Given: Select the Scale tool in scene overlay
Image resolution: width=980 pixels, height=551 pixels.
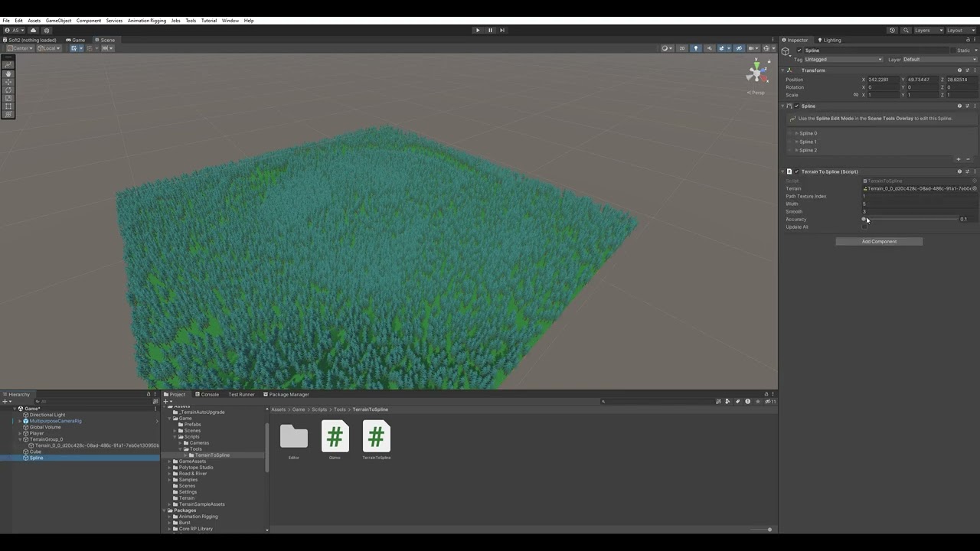Looking at the screenshot, I should click(8, 98).
